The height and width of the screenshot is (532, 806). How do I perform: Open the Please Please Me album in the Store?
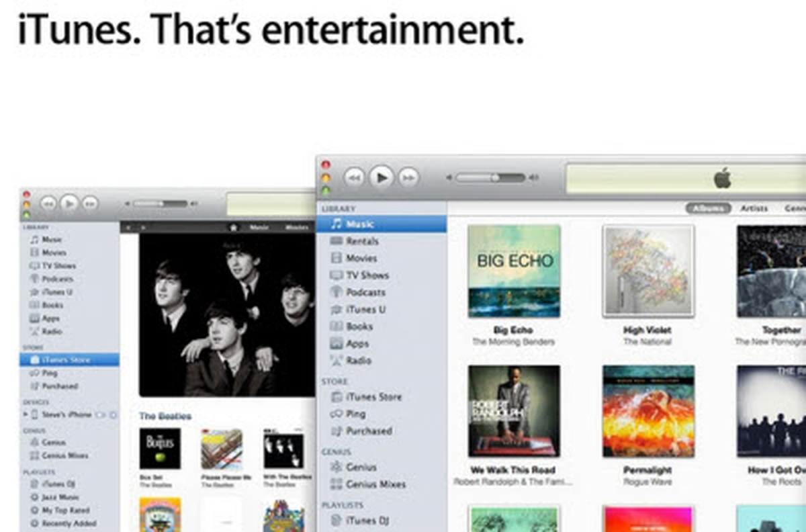click(x=222, y=449)
